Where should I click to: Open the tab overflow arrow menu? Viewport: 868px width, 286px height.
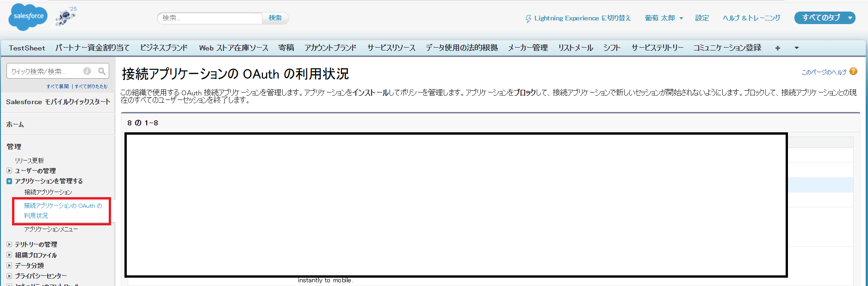(796, 48)
